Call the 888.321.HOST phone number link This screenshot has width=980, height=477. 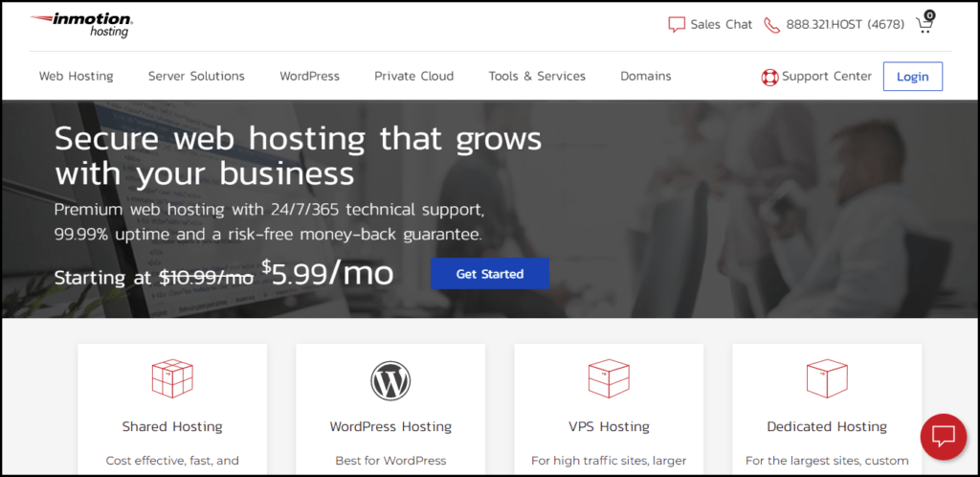click(x=845, y=25)
